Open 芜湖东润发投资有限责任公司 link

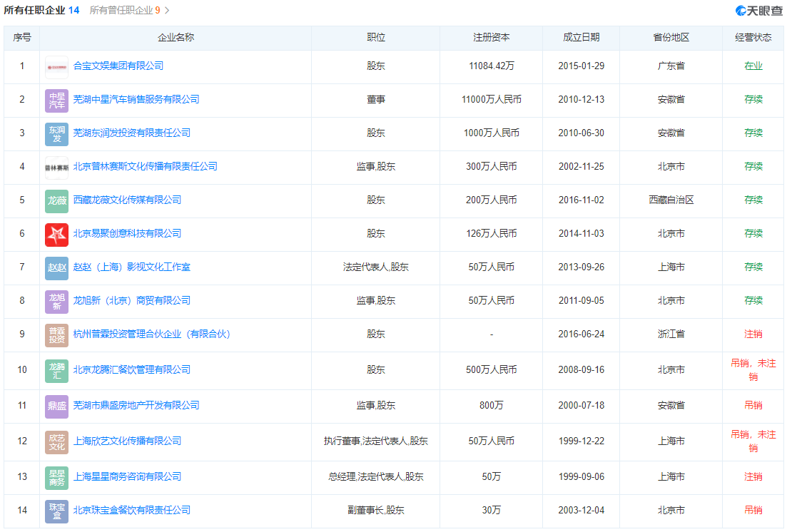tap(131, 133)
